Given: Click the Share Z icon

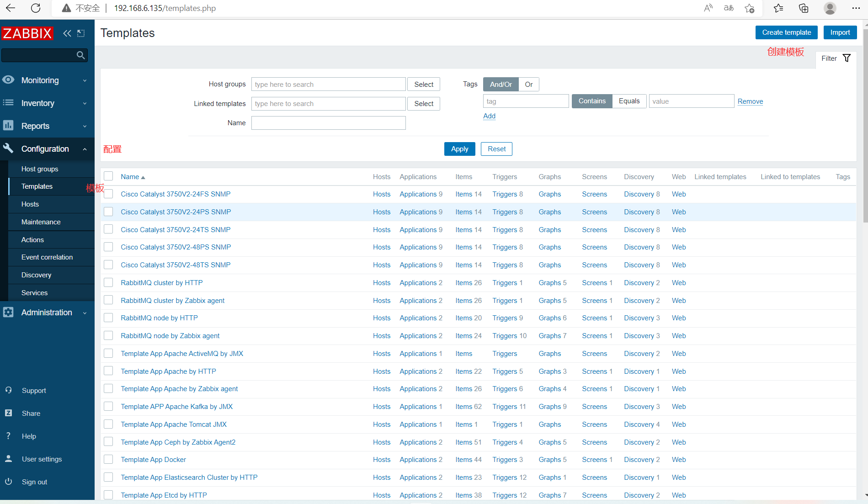Looking at the screenshot, I should coord(8,413).
